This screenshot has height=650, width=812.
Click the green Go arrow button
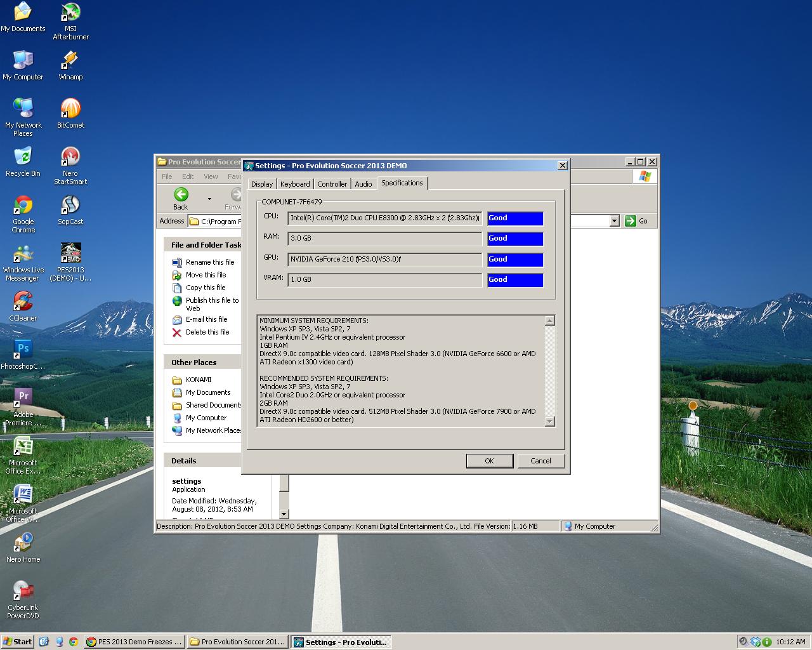point(631,221)
